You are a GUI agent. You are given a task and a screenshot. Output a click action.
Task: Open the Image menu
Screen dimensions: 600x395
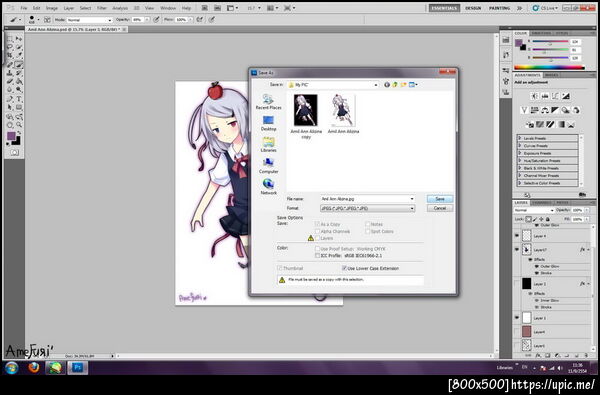(52, 8)
